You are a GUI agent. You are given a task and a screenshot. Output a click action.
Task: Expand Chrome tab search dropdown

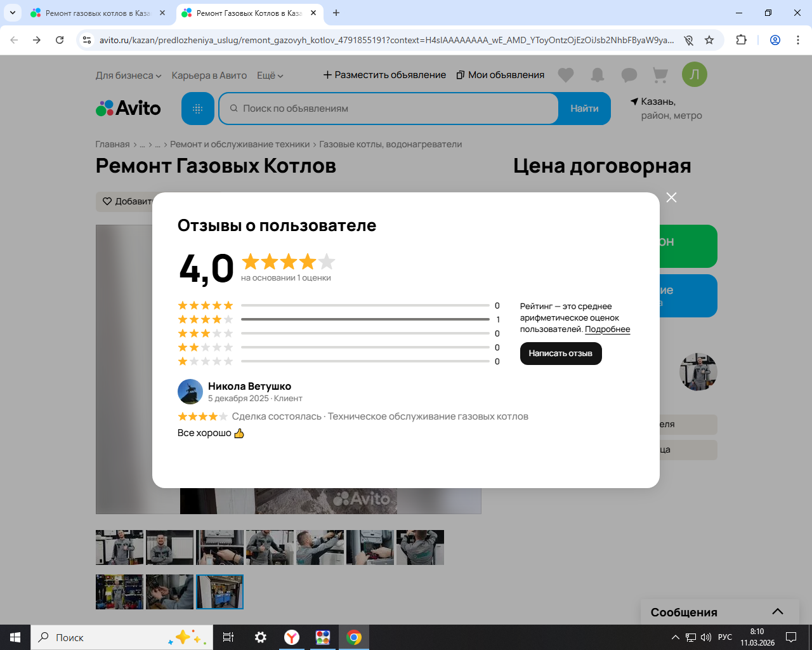point(13,13)
